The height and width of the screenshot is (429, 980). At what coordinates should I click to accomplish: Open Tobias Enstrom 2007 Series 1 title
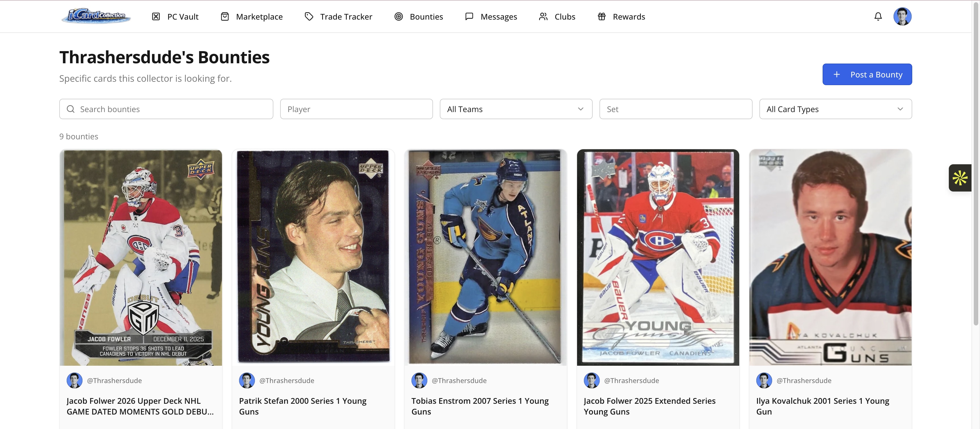[480, 406]
